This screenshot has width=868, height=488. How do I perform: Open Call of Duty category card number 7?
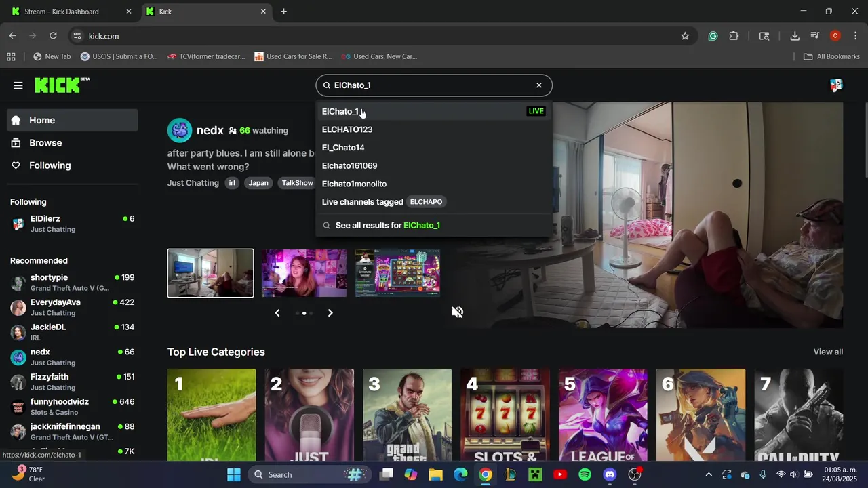coord(799,415)
